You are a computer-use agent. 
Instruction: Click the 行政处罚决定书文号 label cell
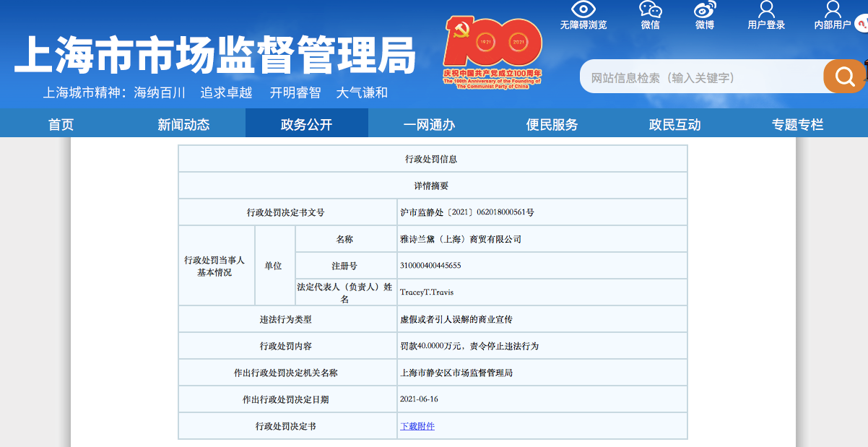point(287,212)
